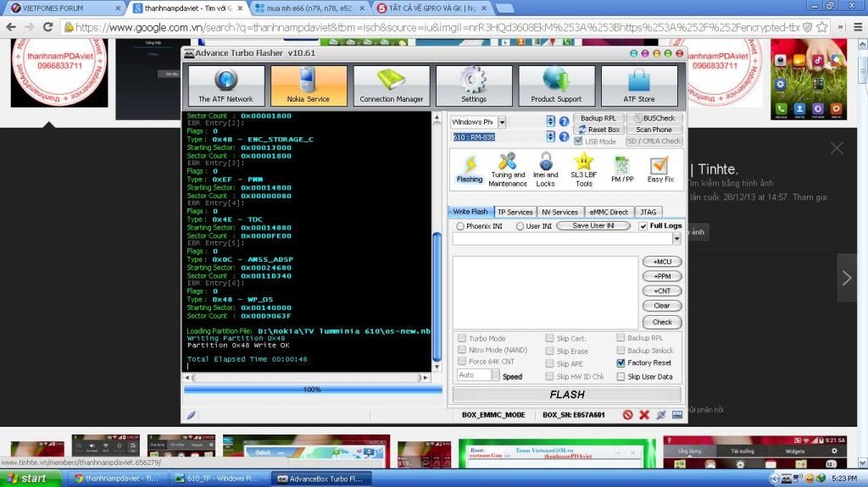Click the Check button
Viewport: 868px width, 487px height.
(662, 322)
